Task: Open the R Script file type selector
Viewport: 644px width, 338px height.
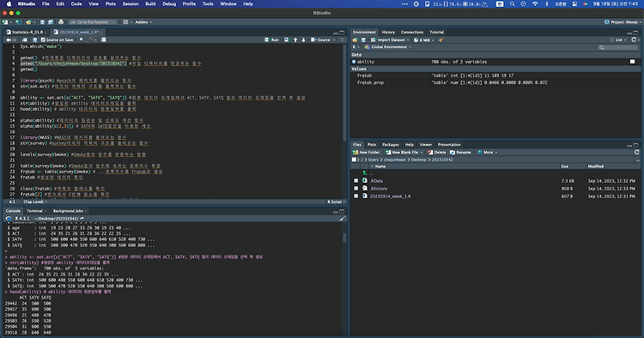Action: click(x=337, y=202)
